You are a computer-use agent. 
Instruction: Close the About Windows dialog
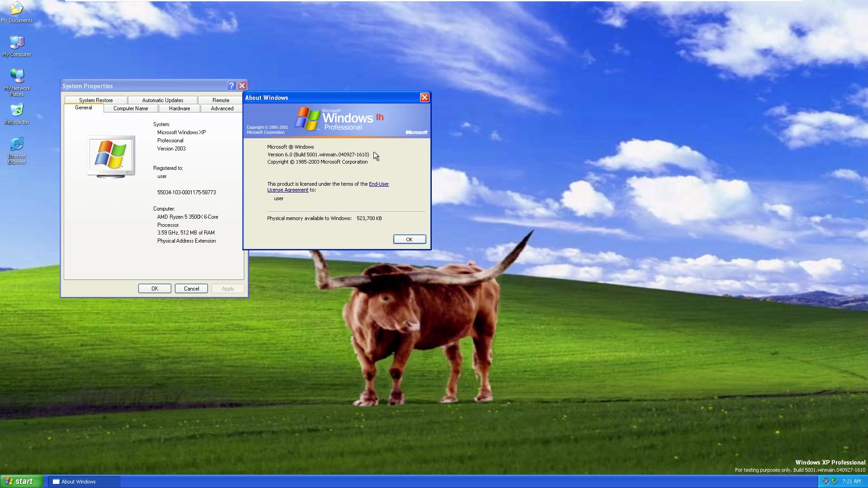(x=425, y=98)
